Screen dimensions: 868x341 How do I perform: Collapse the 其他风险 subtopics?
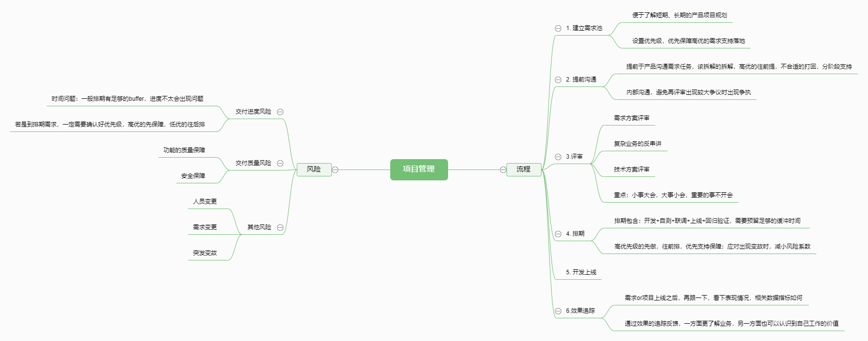click(280, 227)
